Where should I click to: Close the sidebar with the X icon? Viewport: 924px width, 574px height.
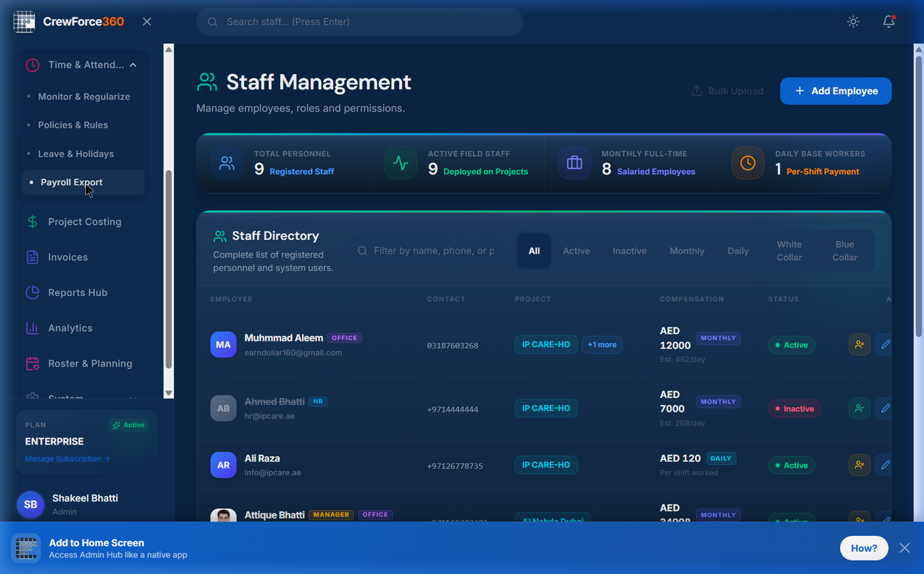click(147, 22)
